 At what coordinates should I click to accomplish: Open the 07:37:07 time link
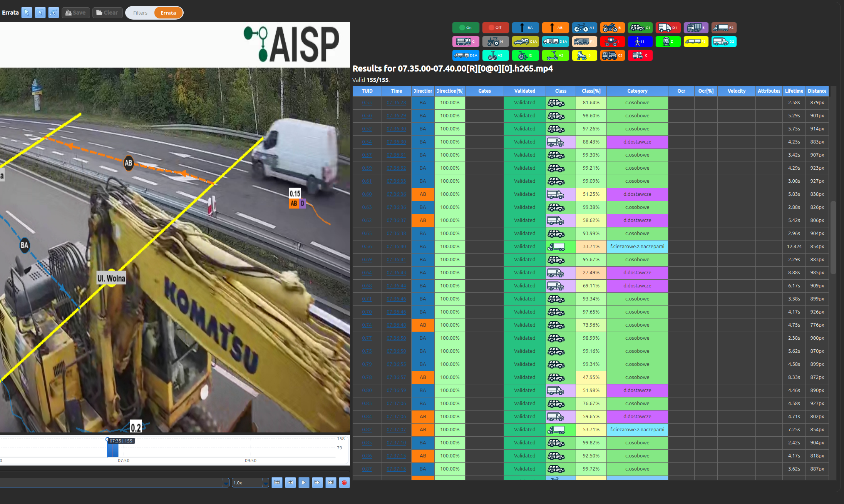click(396, 430)
